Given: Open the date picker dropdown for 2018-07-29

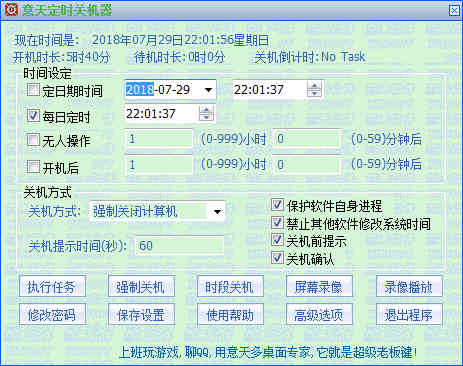Looking at the screenshot, I should [209, 90].
